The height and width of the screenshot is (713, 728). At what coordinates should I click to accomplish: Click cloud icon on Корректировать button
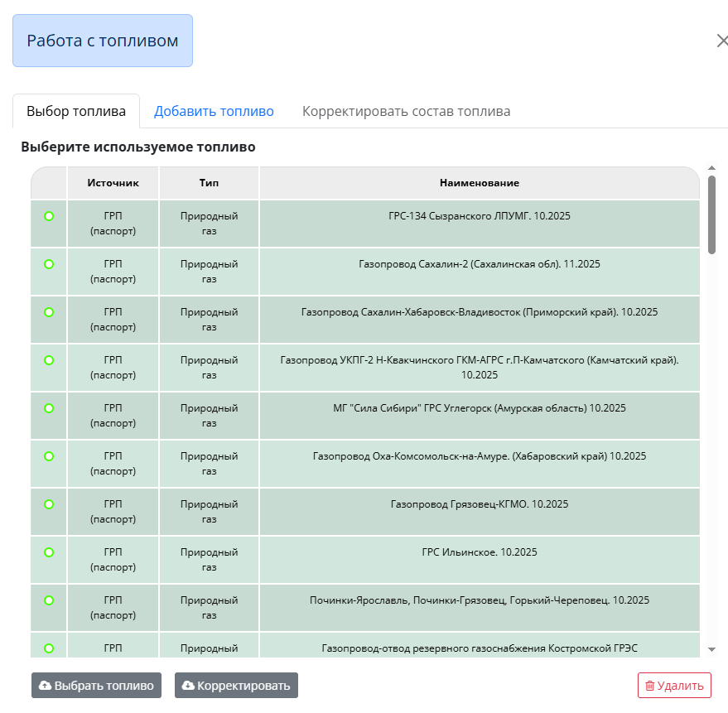point(188,685)
